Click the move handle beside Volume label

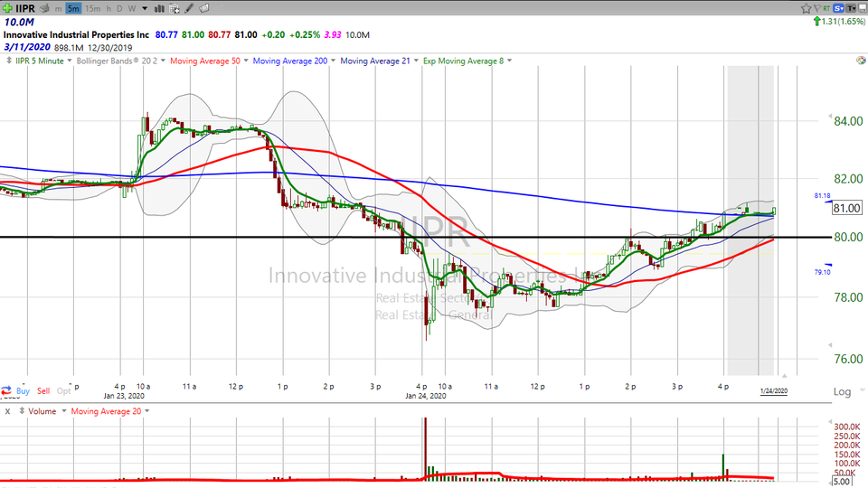pos(22,411)
